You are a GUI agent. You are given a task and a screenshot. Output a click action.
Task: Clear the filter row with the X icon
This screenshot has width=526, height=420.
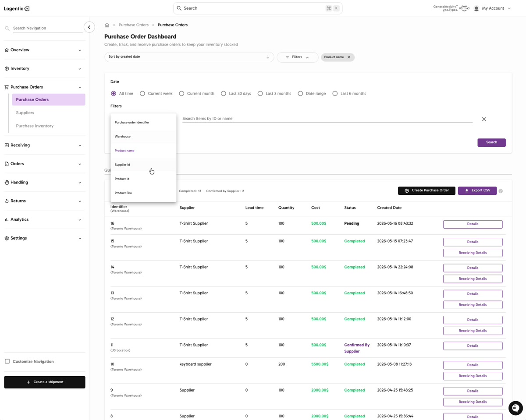click(x=484, y=119)
